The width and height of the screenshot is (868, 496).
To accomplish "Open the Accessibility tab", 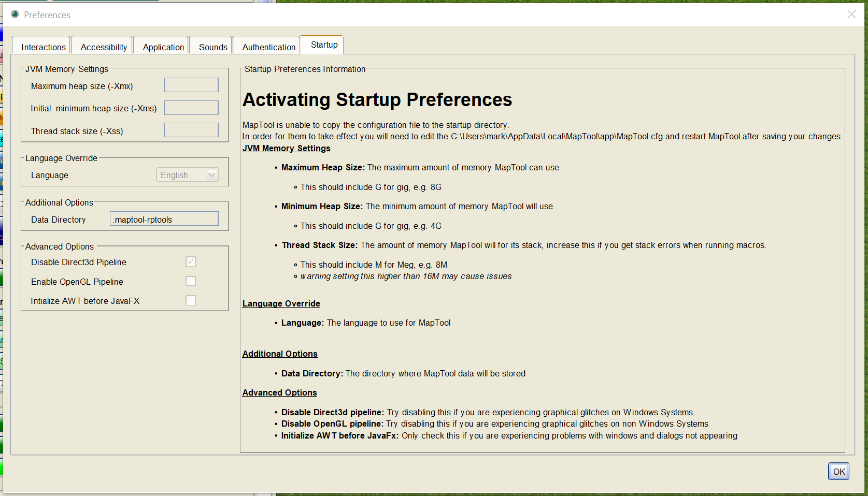I will (102, 47).
